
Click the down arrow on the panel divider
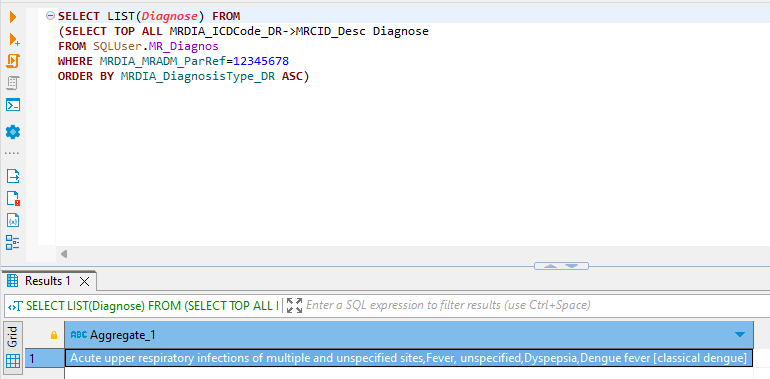571,266
